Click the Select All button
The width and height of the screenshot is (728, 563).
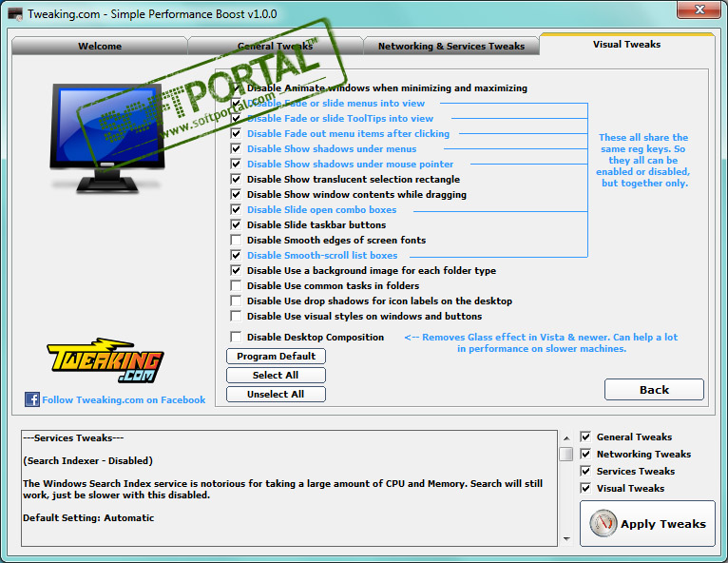pos(276,376)
